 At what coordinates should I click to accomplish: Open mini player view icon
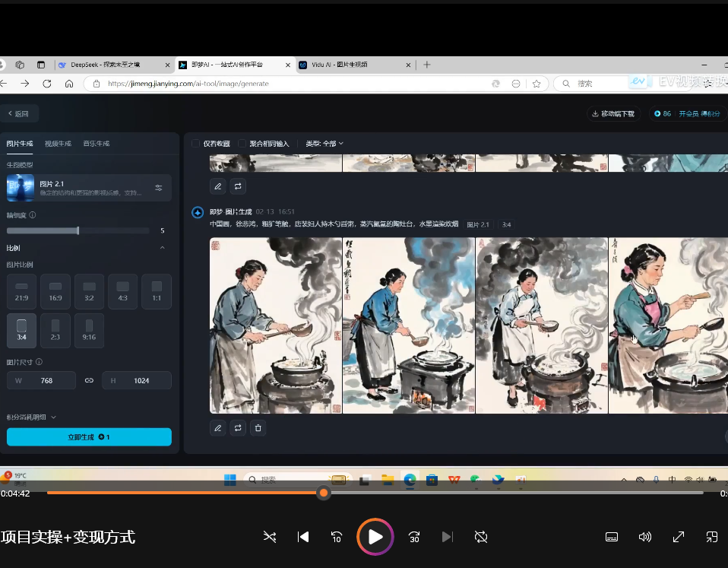point(712,538)
